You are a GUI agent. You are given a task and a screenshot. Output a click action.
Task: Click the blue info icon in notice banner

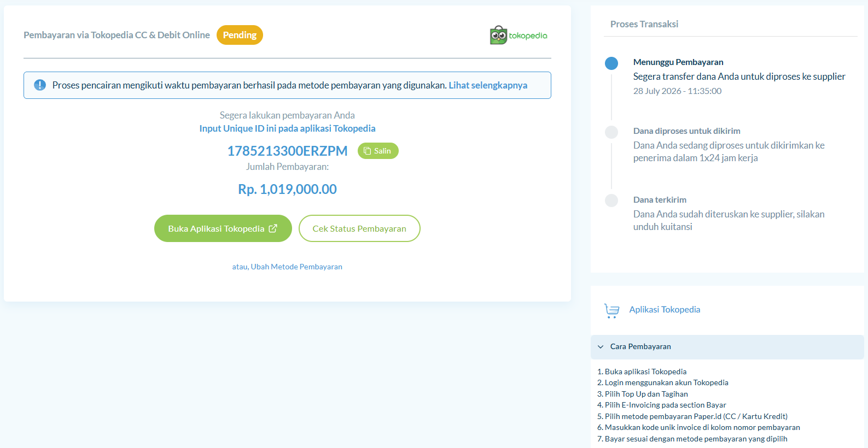click(x=40, y=85)
